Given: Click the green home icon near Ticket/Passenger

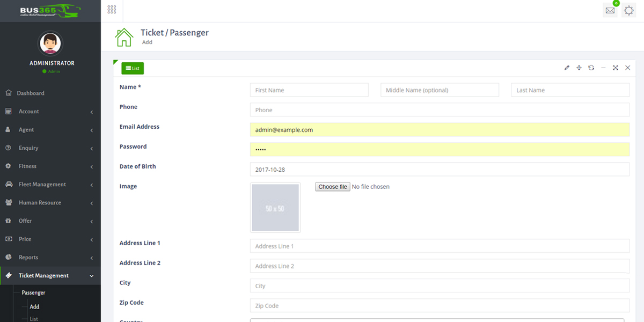Looking at the screenshot, I should (124, 36).
